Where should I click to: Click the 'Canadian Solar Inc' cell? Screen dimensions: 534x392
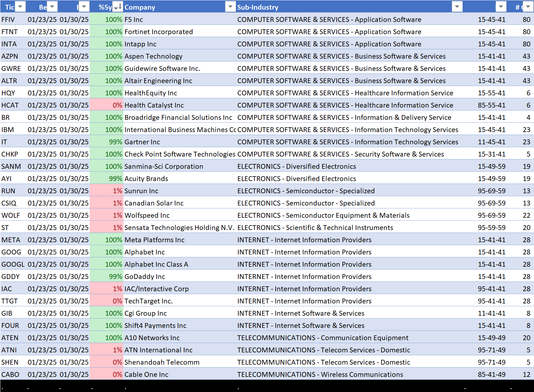pyautogui.click(x=180, y=203)
